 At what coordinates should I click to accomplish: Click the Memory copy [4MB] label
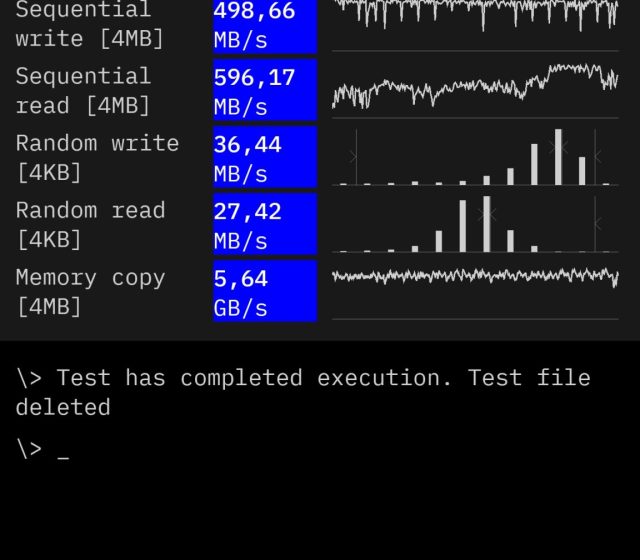(90, 292)
